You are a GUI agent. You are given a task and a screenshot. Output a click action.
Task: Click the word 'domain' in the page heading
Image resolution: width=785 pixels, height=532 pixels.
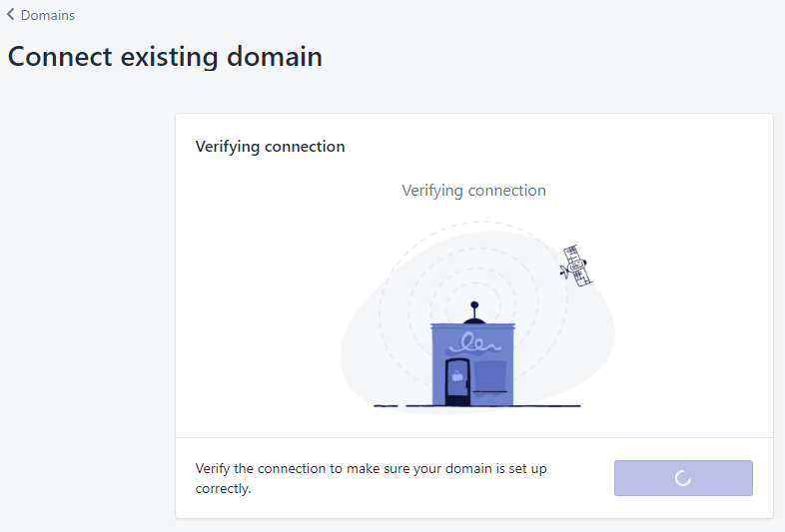click(275, 56)
